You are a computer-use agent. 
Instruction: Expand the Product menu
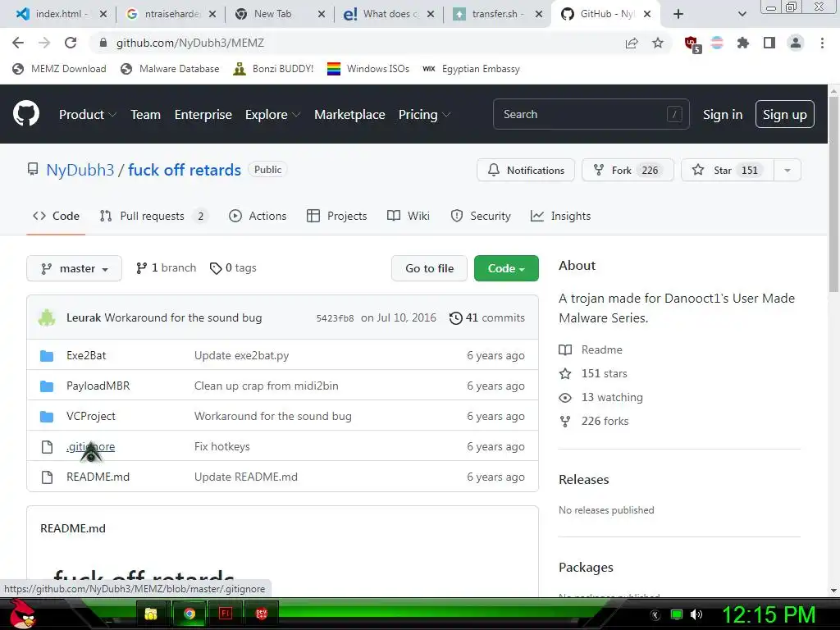pyautogui.click(x=87, y=114)
